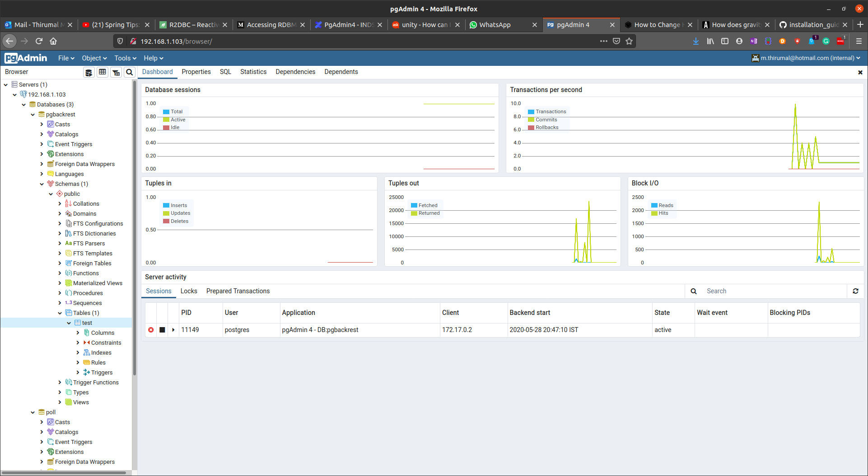
Task: Switch to the SQL tab
Action: point(225,72)
